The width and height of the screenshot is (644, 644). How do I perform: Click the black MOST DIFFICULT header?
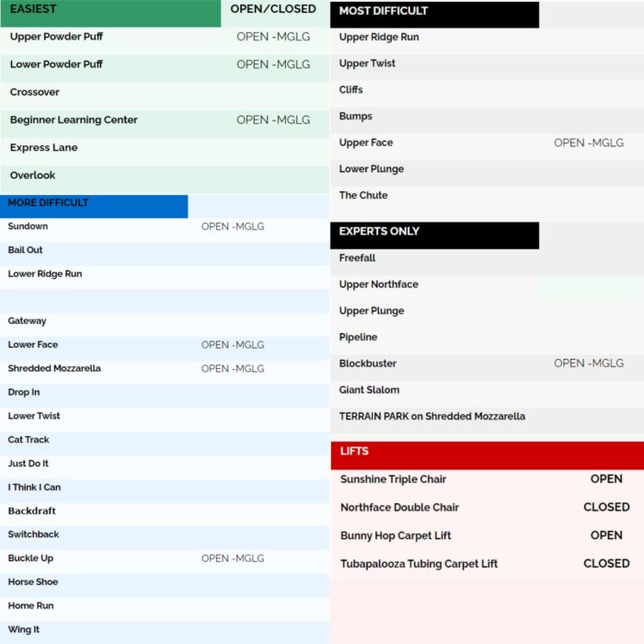tap(434, 14)
